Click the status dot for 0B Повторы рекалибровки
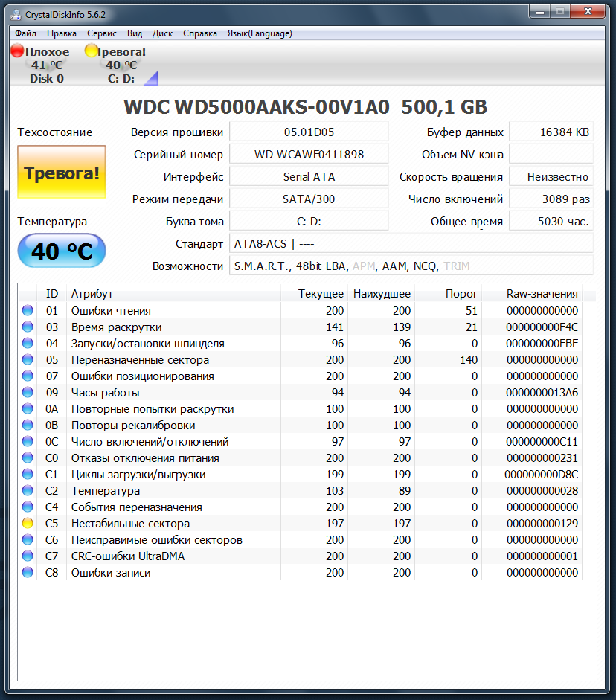This screenshot has height=700, width=616. (x=28, y=425)
